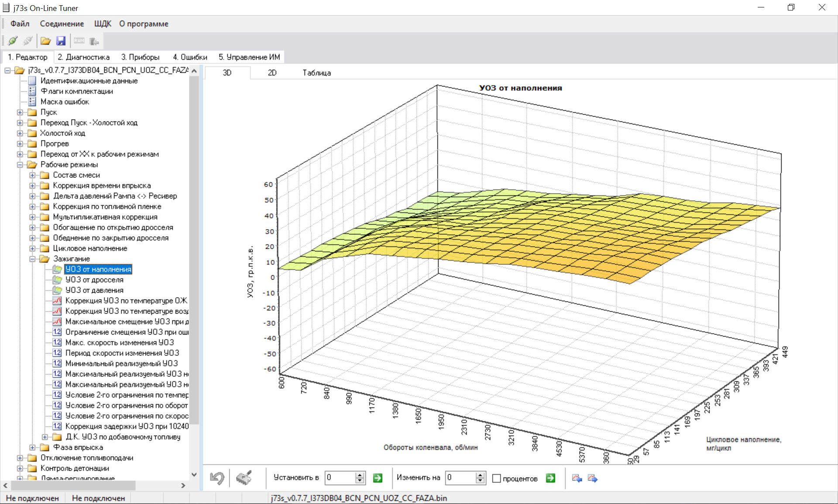
Task: Click the 'Изменить на' value input field
Action: tap(460, 478)
